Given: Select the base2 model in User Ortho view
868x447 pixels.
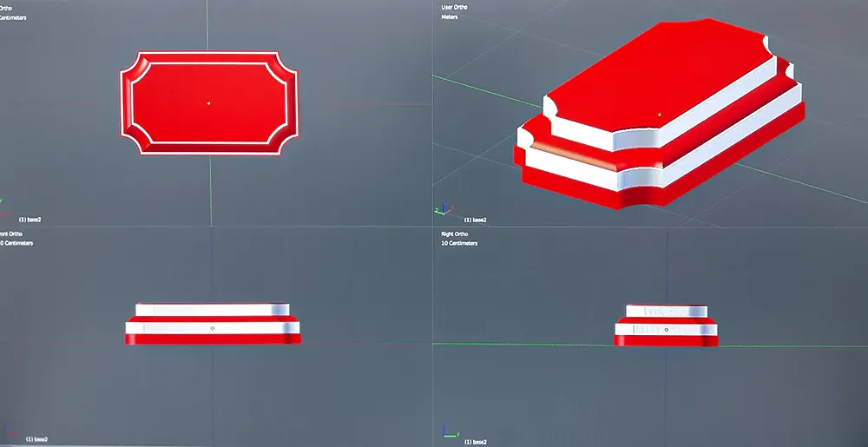Looking at the screenshot, I should pos(659,114).
